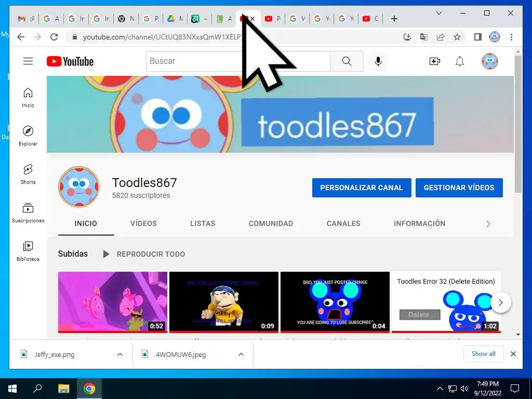532x399 pixels.
Task: Click the Chrome taskbar icon
Action: [x=89, y=389]
